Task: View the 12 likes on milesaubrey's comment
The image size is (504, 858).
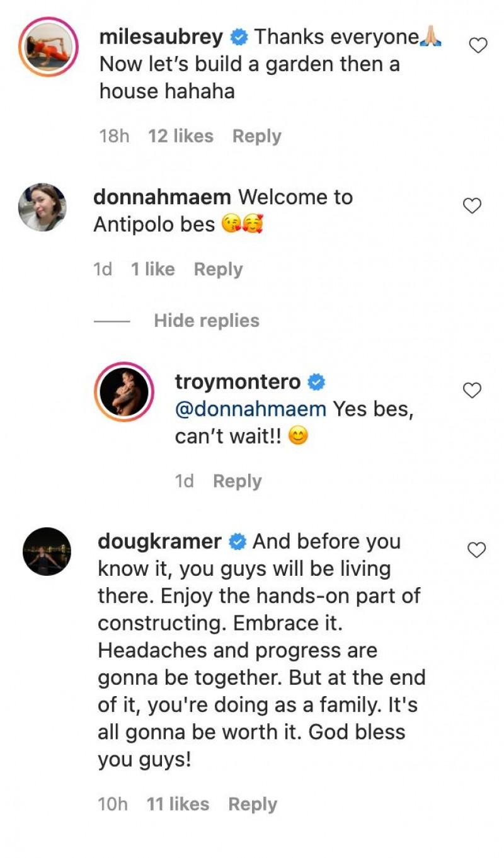Action: point(181,136)
